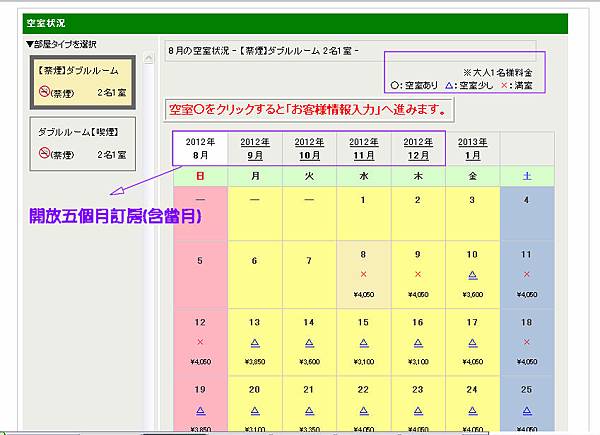Click the 金 Friday column header

473,176
